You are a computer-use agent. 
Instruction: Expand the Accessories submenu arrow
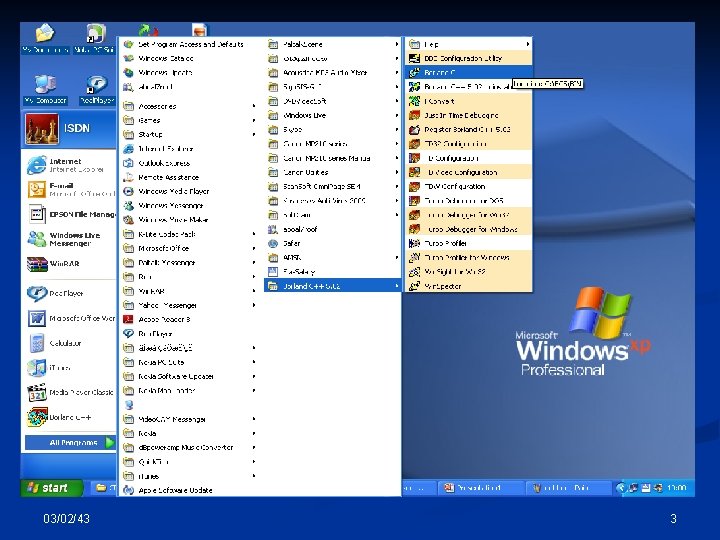[x=254, y=106]
